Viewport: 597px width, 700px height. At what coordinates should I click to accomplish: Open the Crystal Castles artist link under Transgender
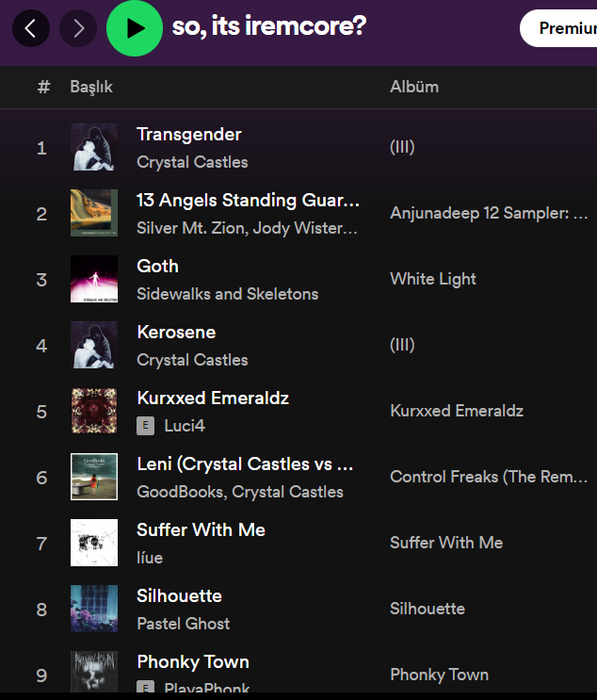pos(192,162)
